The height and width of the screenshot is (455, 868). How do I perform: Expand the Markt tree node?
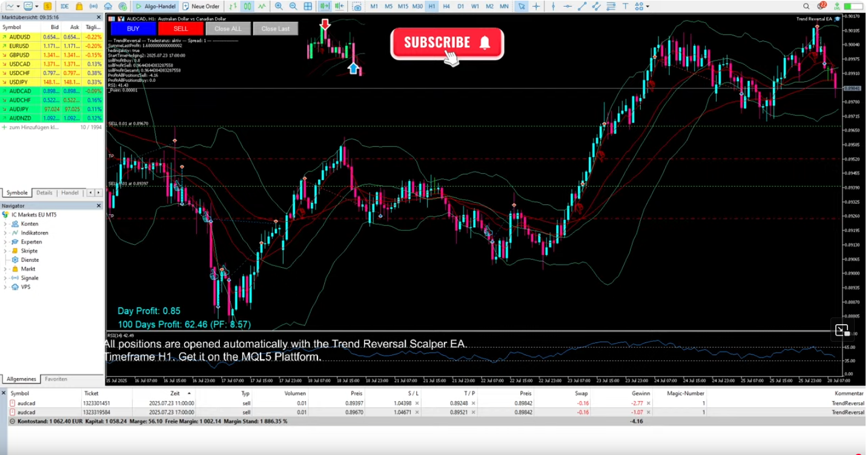click(x=5, y=269)
